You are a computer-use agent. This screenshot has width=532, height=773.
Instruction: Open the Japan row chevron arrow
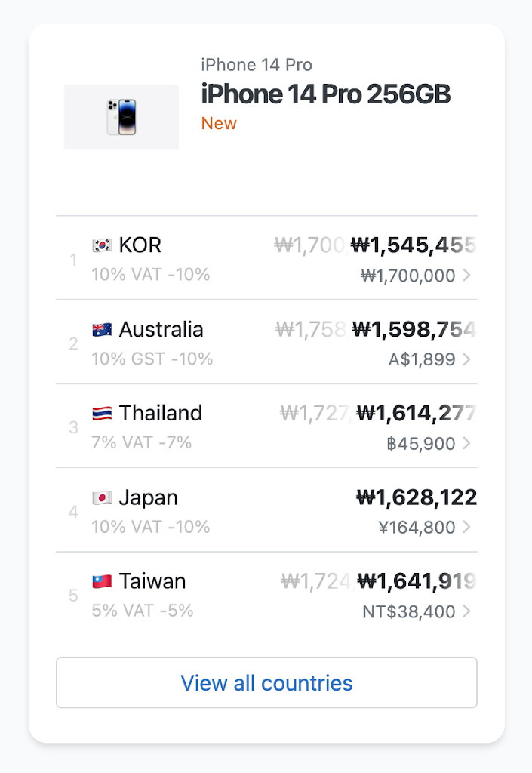tap(467, 528)
